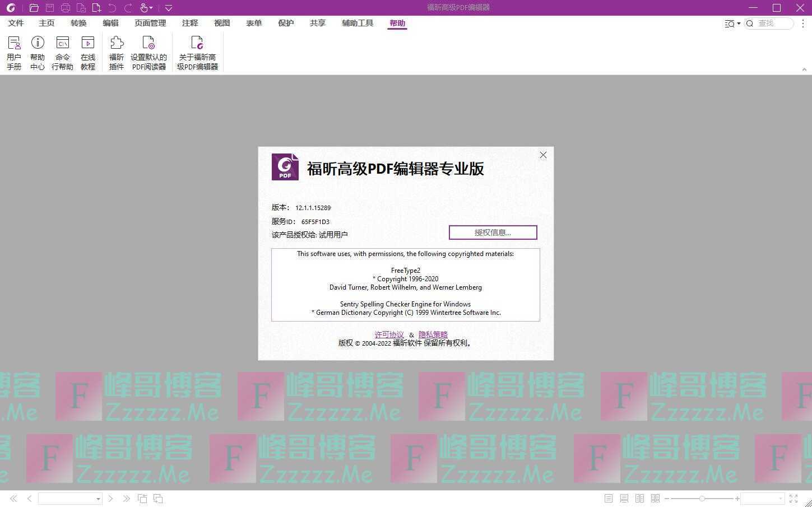
Task: Expand the hand tool dropdown arrow
Action: 151,8
